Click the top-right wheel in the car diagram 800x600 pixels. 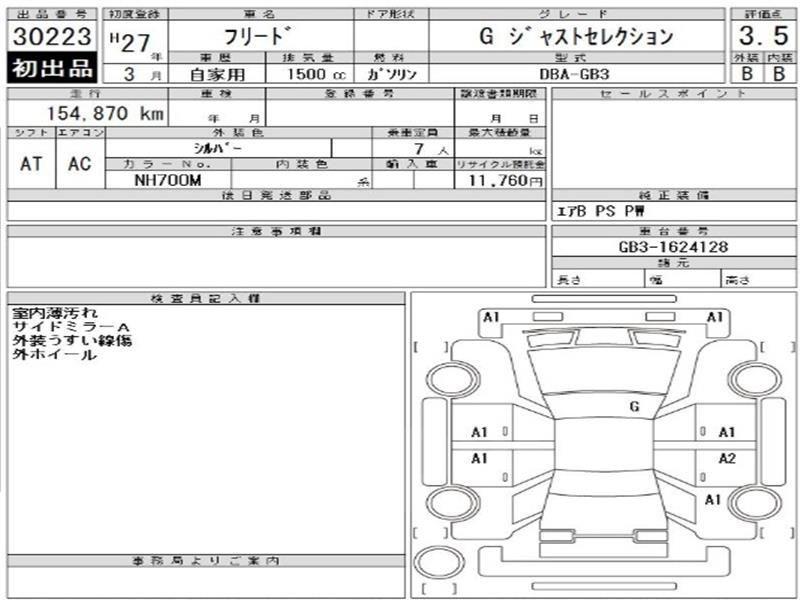(x=748, y=380)
